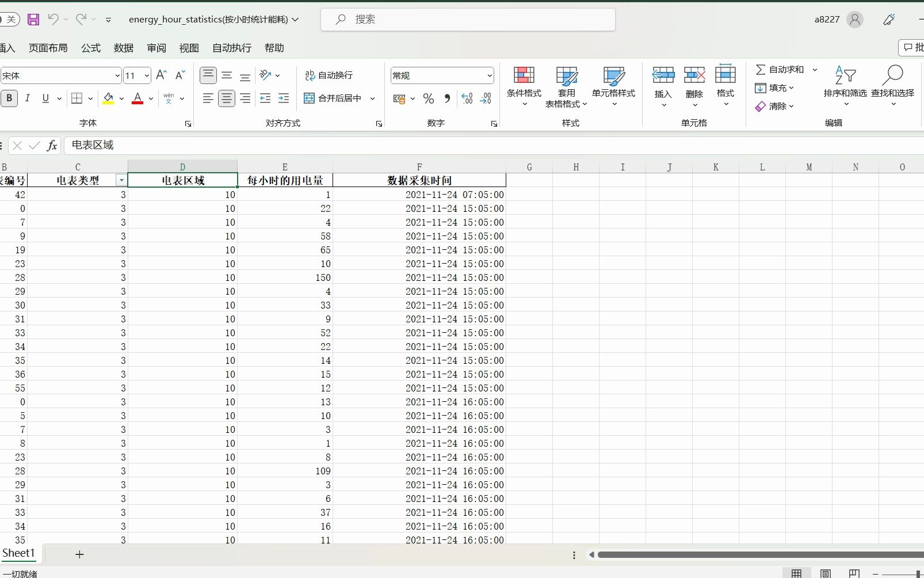Image resolution: width=924 pixels, height=578 pixels.
Task: Open the font size dropdown showing 11
Action: [x=147, y=75]
